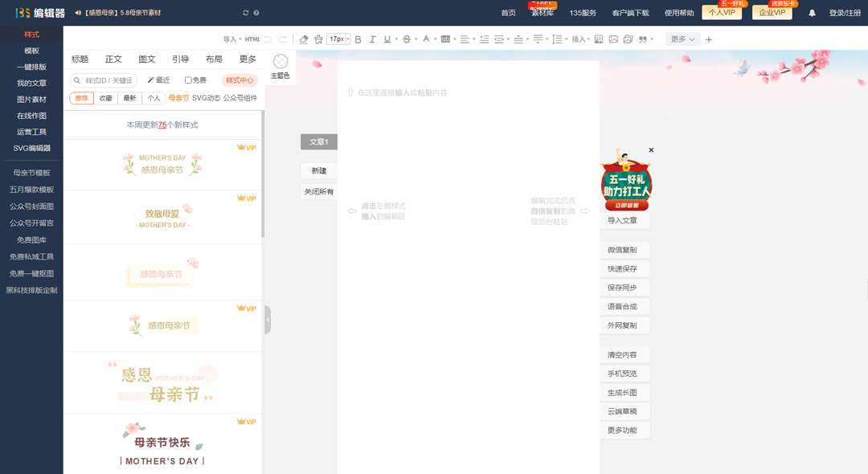Insert an image using the picture icon
Image resolution: width=868 pixels, height=474 pixels.
click(x=613, y=39)
